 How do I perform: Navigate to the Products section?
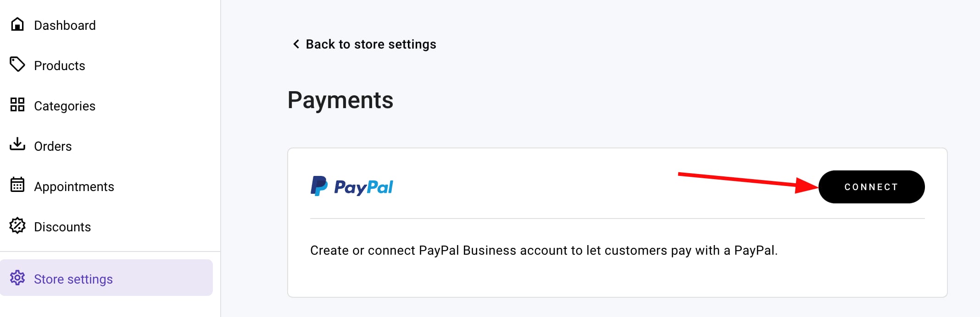[59, 65]
